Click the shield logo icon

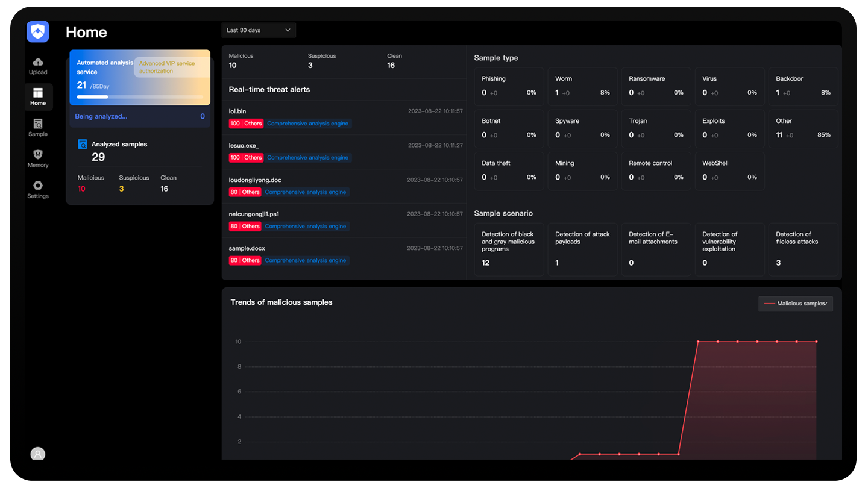tap(37, 31)
